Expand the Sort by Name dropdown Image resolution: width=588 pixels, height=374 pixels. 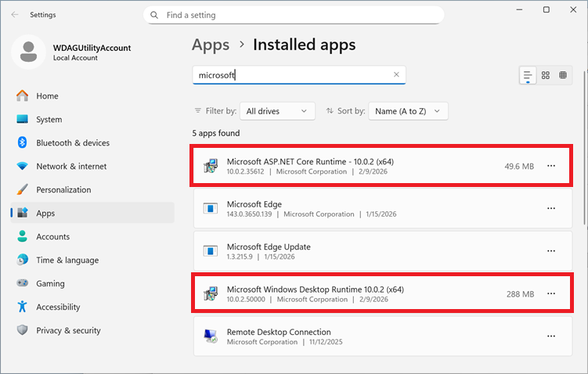(407, 111)
